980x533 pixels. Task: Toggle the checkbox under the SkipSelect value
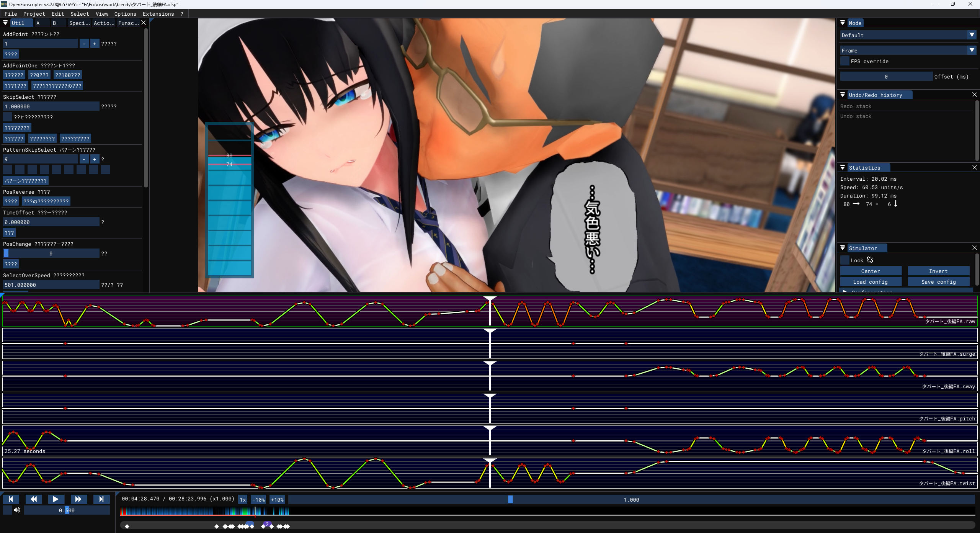coord(8,117)
